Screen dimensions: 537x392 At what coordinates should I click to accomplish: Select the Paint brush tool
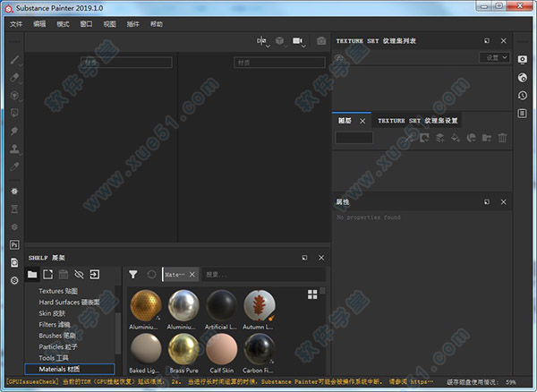[14, 60]
